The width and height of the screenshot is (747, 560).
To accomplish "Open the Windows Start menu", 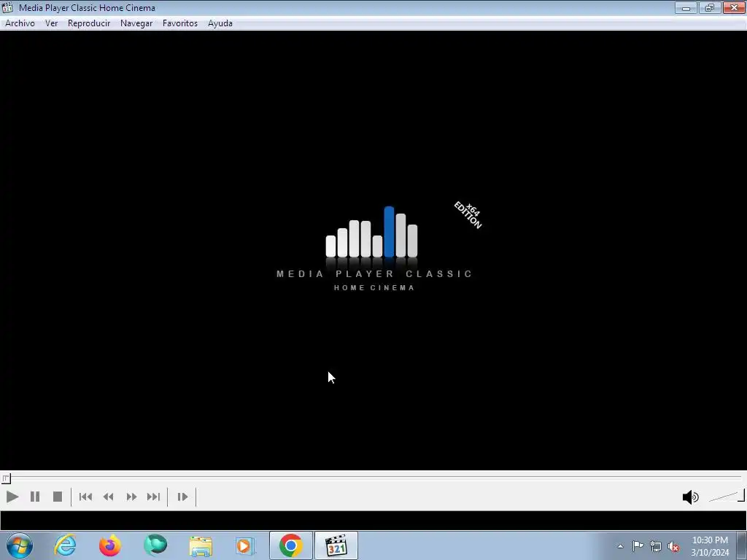I will (x=20, y=545).
